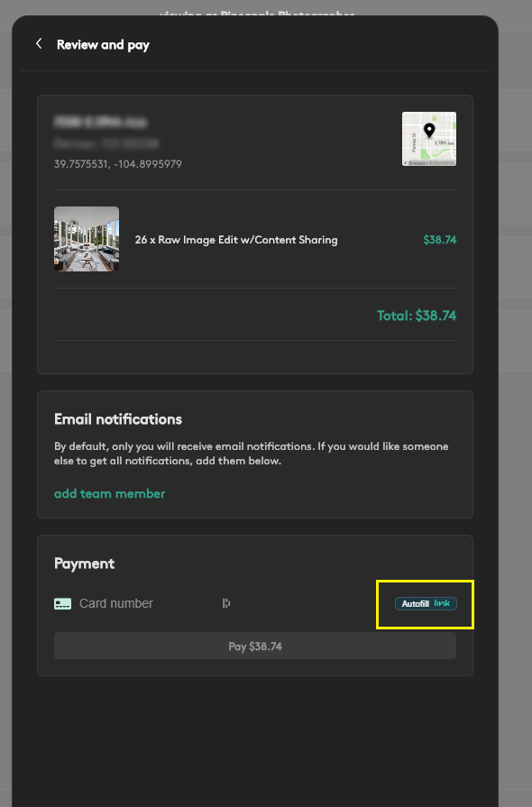Image resolution: width=532 pixels, height=807 pixels.
Task: Click the Pay $38.74 button
Action: [255, 646]
